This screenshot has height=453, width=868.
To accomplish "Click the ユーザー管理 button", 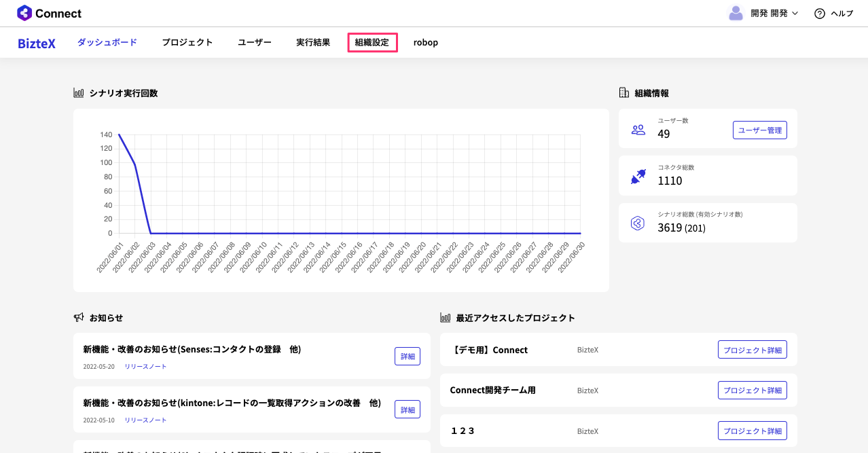I will tap(760, 130).
